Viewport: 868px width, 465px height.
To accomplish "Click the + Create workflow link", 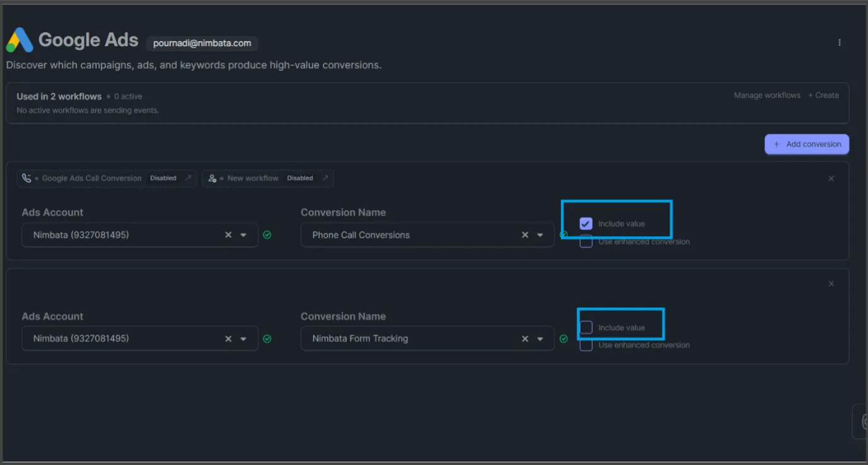I will [824, 95].
